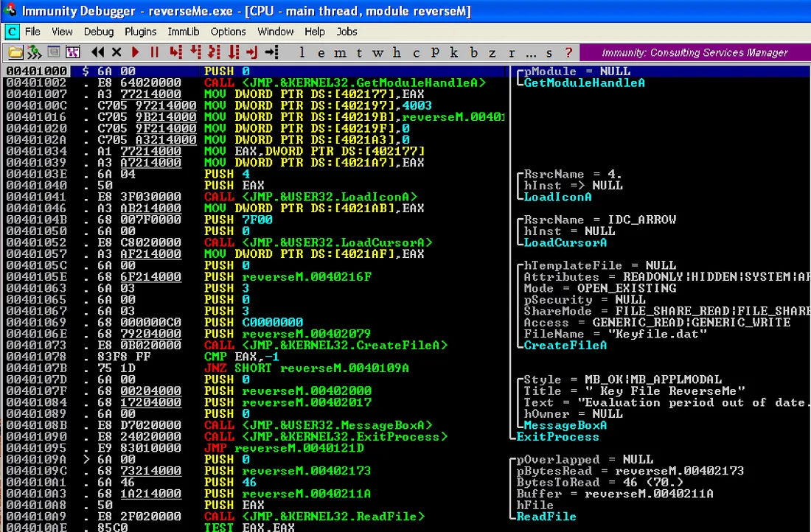Click the Execute till return icon

coord(252,52)
